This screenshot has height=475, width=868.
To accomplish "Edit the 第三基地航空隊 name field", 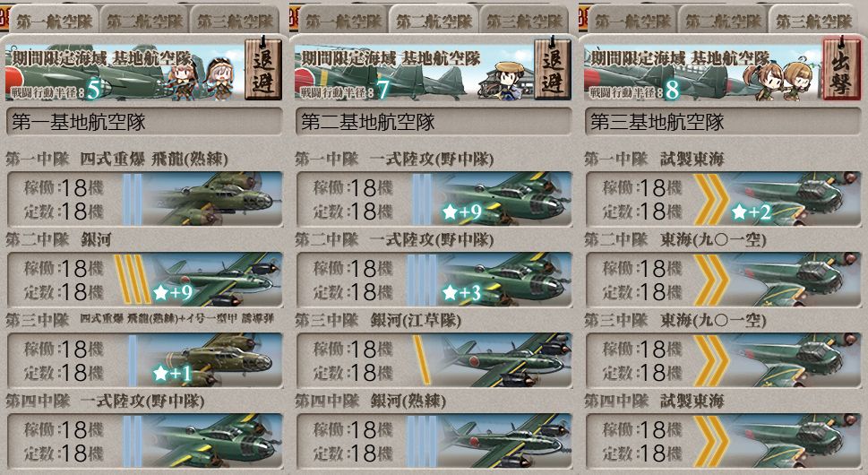I will (x=724, y=122).
